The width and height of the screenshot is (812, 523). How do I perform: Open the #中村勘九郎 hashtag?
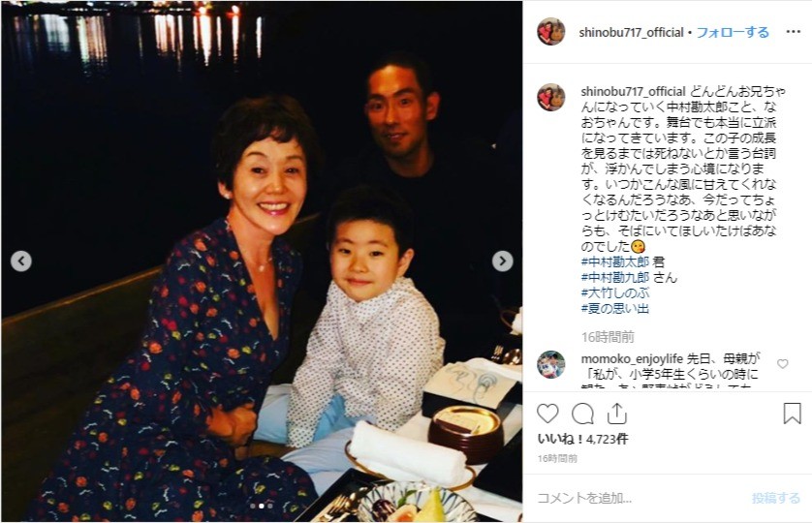[x=615, y=278]
